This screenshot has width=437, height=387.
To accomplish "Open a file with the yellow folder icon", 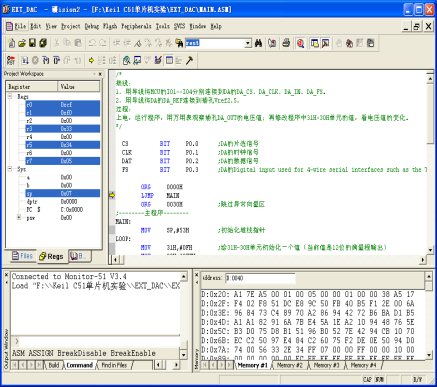I will [x=22, y=43].
